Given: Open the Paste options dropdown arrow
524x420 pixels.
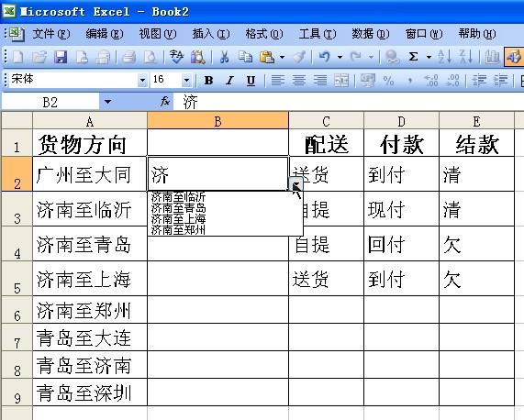Looking at the screenshot, I should [282, 57].
